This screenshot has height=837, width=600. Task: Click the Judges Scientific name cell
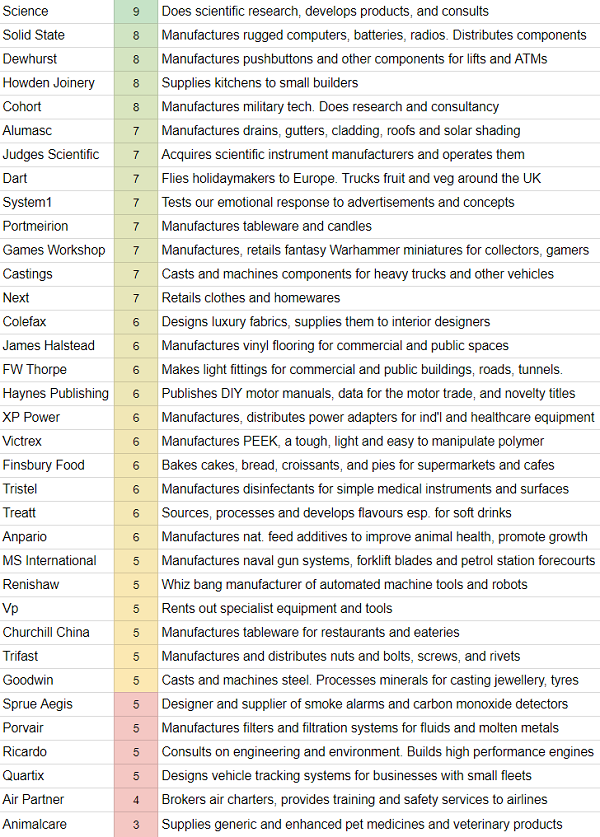[57, 155]
